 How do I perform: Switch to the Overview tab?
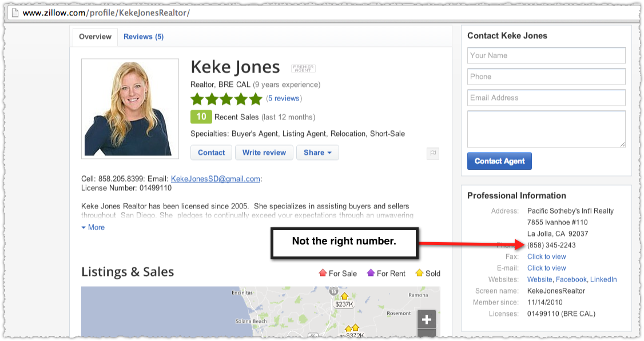(96, 37)
